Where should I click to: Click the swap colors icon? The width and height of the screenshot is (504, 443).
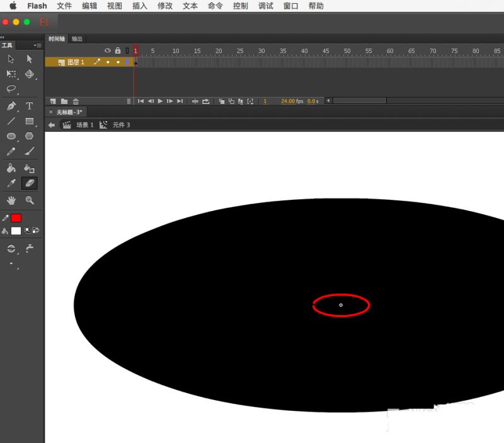pos(36,230)
